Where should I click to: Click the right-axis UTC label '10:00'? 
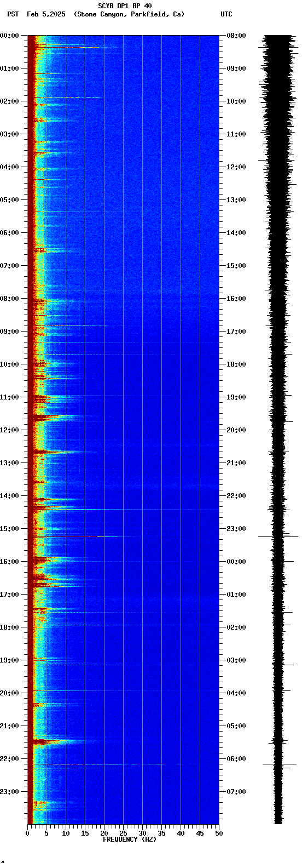(x=236, y=101)
